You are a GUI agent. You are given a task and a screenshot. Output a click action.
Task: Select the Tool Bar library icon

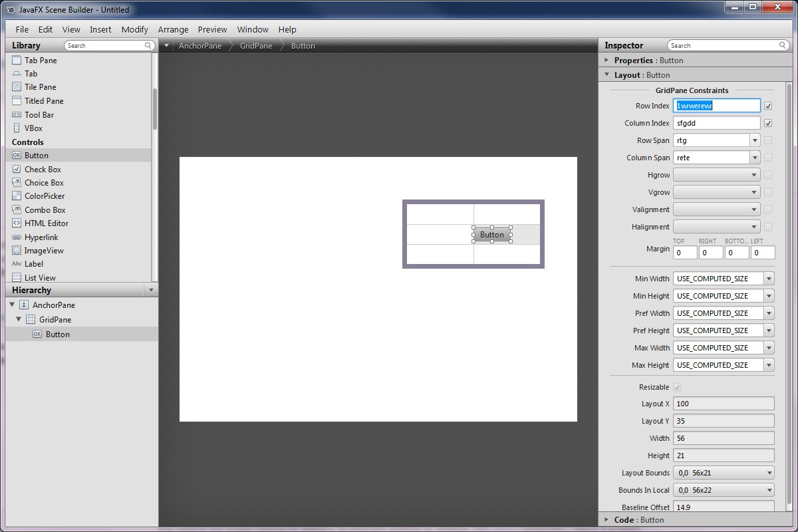pyautogui.click(x=17, y=114)
